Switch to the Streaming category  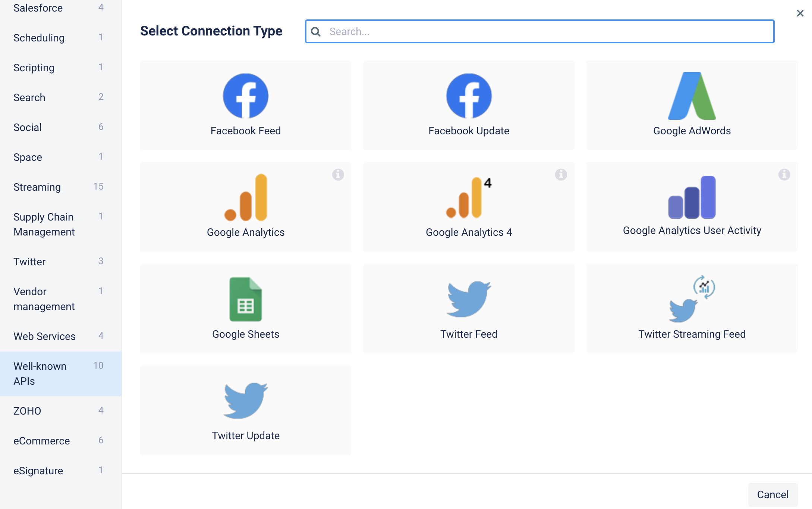point(37,187)
